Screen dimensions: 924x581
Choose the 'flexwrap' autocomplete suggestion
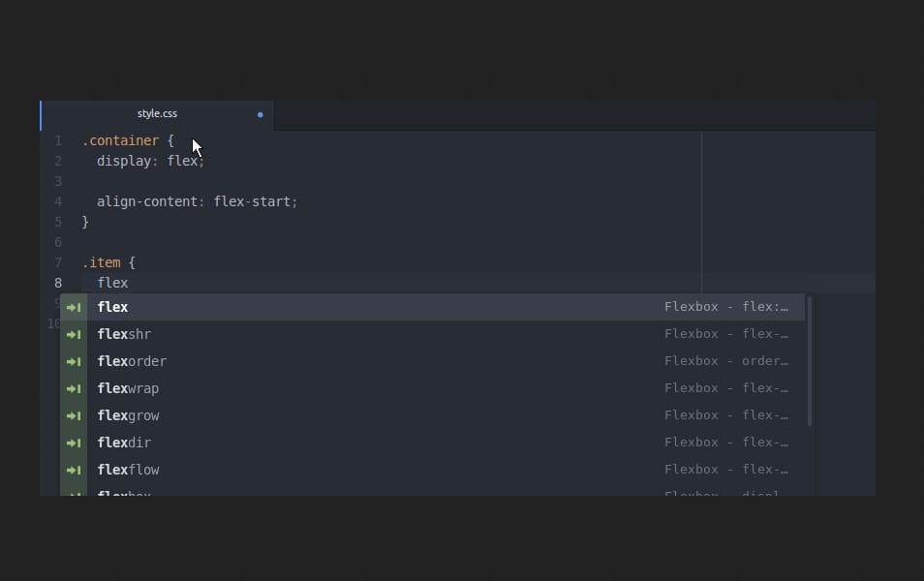click(x=433, y=388)
